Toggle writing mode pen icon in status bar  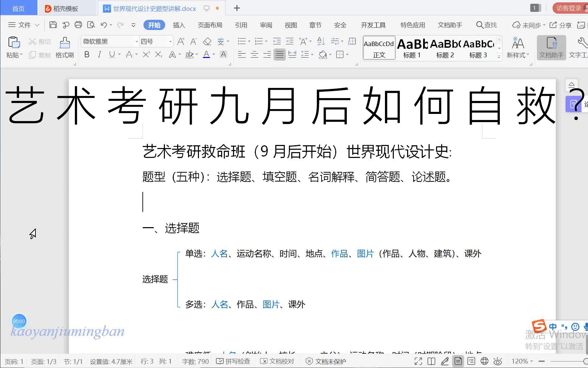click(445, 361)
